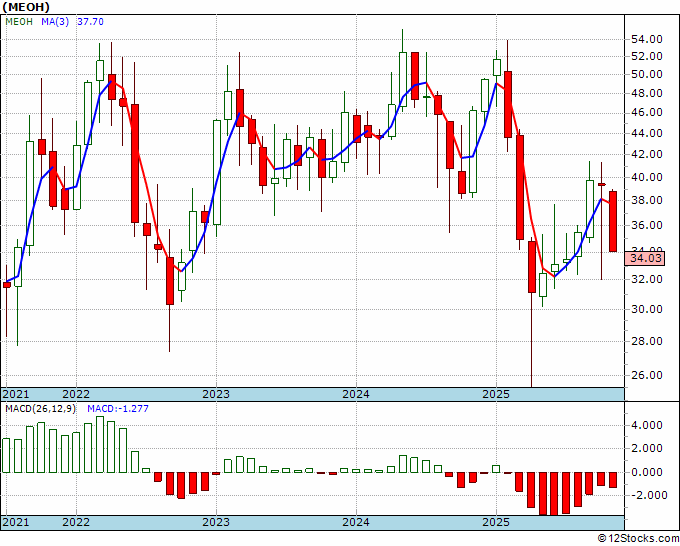Image resolution: width=680 pixels, height=546 pixels.
Task: Click the 2.000 MACD axis label
Action: [x=648, y=448]
